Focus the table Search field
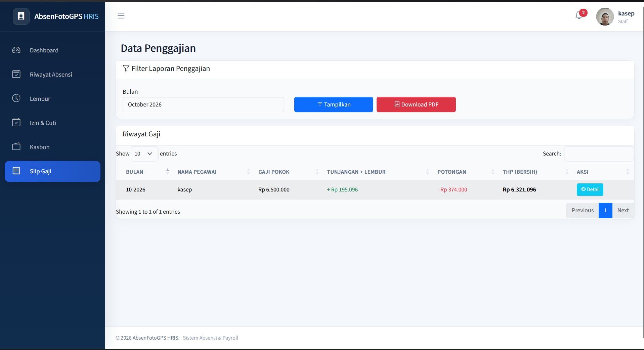 click(599, 154)
